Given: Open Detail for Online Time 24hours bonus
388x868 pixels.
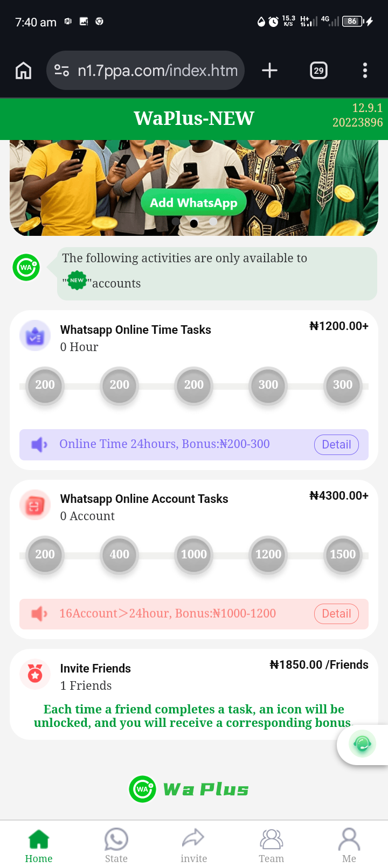Looking at the screenshot, I should click(x=336, y=445).
